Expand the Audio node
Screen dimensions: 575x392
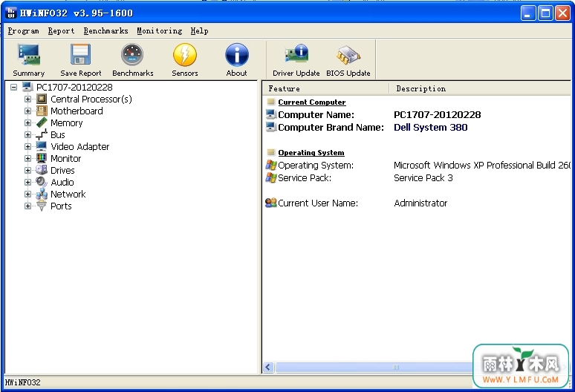[27, 182]
